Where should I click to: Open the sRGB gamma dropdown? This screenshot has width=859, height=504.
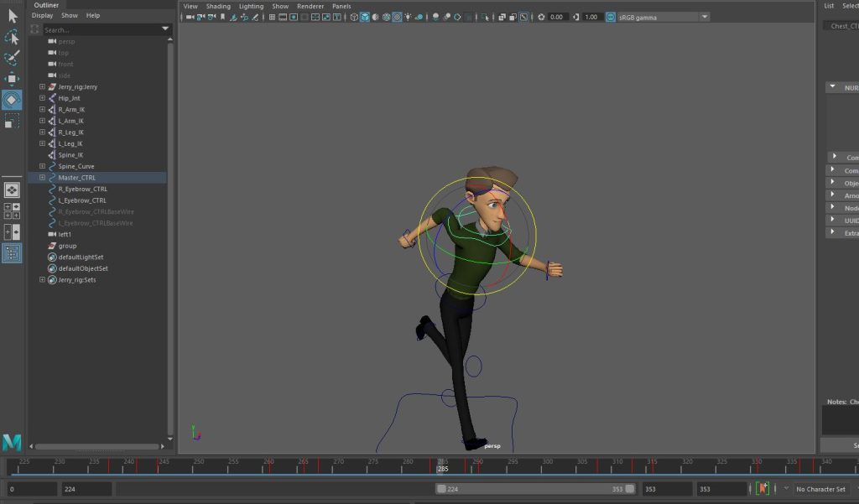(705, 17)
